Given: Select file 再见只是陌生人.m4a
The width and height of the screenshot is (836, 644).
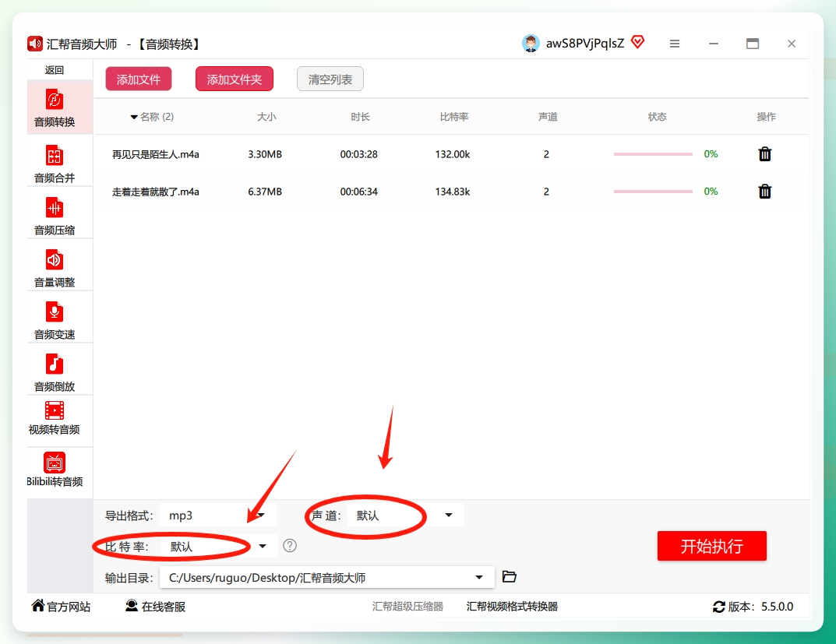Looking at the screenshot, I should click(x=156, y=154).
